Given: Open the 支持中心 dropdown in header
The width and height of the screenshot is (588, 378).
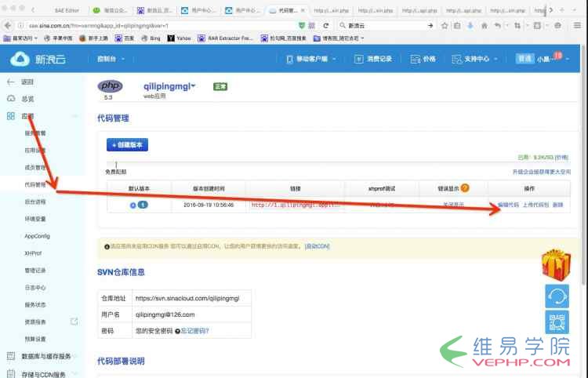Looking at the screenshot, I should coord(475,59).
